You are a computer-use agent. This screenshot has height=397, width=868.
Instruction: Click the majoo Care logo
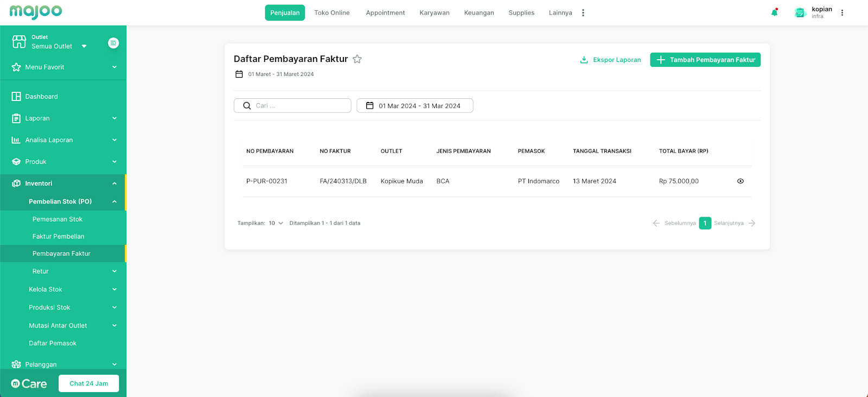click(x=29, y=384)
